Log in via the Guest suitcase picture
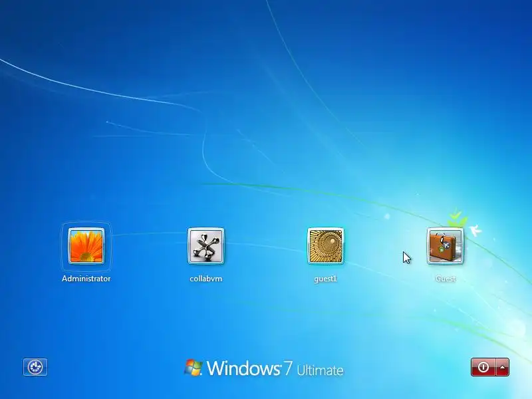The image size is (532, 399). pos(445,246)
